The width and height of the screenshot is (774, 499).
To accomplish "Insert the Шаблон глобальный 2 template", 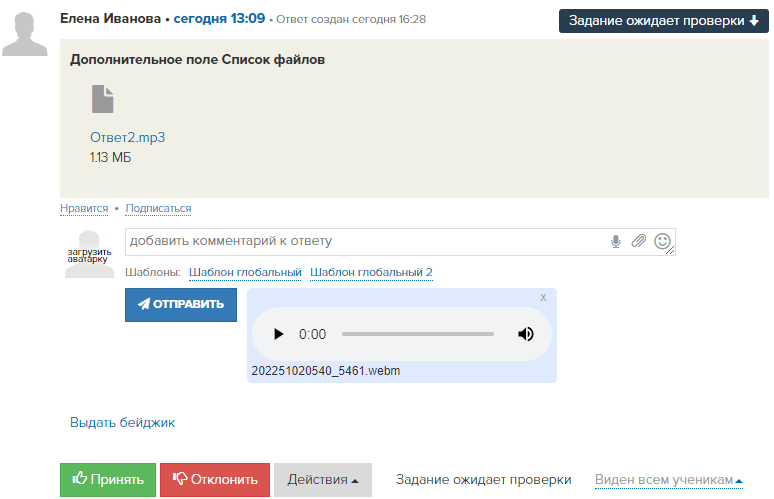I will click(x=371, y=272).
